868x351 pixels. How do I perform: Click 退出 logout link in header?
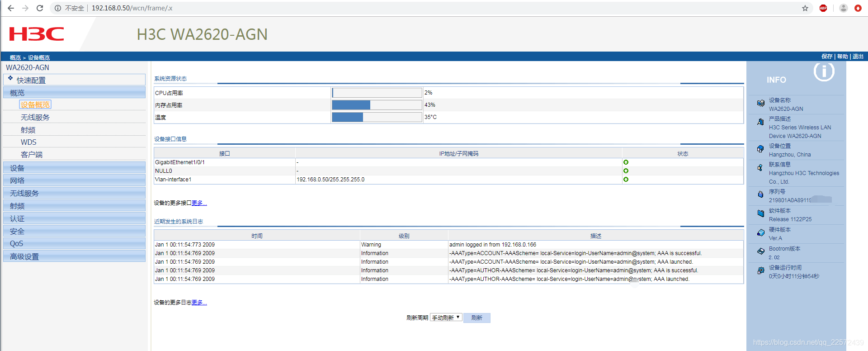click(858, 57)
